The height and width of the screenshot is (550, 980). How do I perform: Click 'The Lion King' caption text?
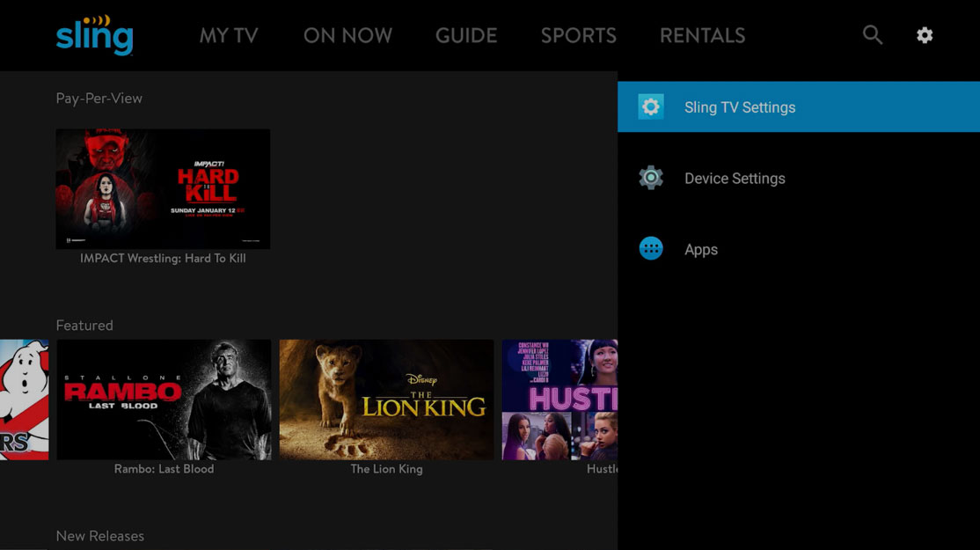point(386,469)
